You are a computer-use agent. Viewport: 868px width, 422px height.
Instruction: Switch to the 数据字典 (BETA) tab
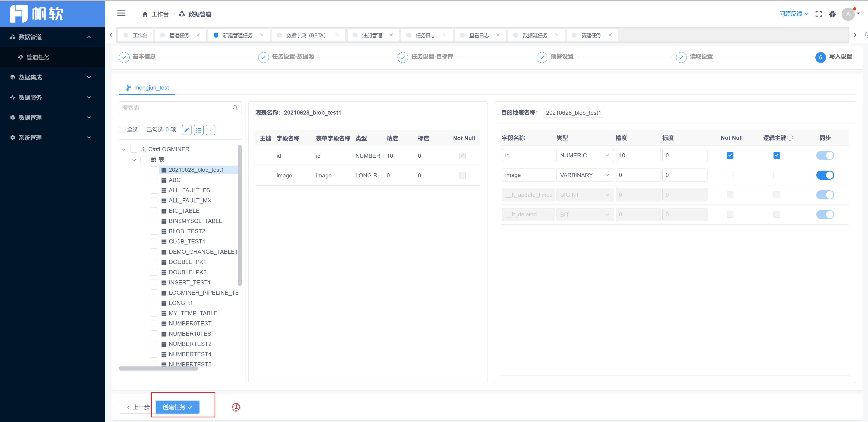(x=305, y=35)
